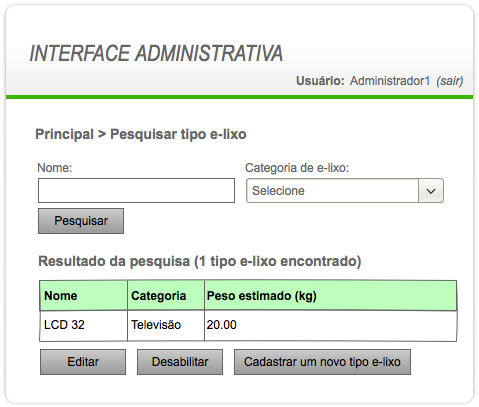Click the INTERFACE ADMINISTRATIVA title
The height and width of the screenshot is (407, 479).
pos(156,53)
